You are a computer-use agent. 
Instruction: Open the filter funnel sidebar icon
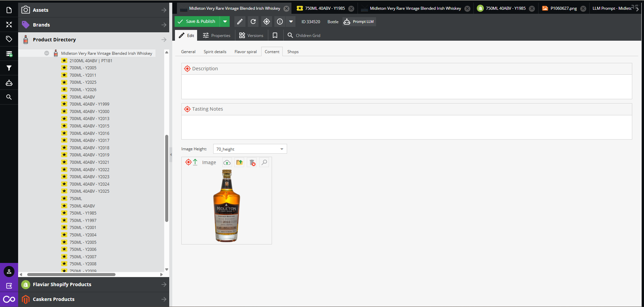click(9, 68)
